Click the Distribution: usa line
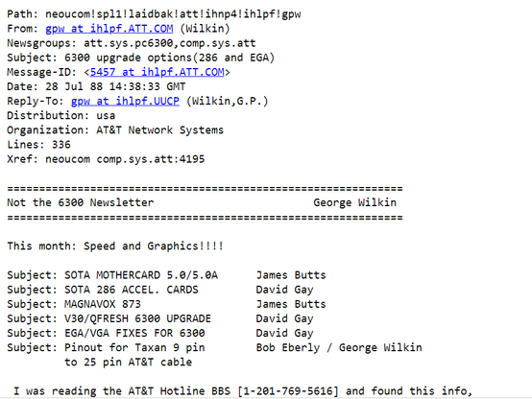Image resolution: width=532 pixels, height=399 pixels. coord(61,116)
